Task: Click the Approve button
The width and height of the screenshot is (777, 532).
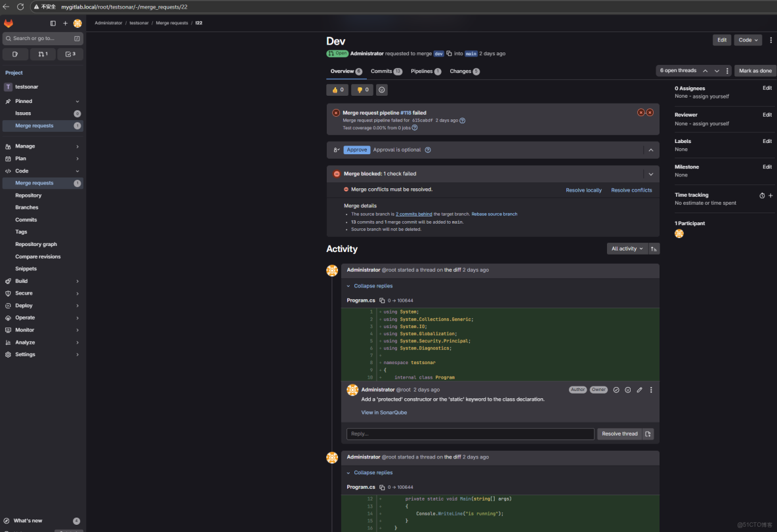Action: [357, 150]
